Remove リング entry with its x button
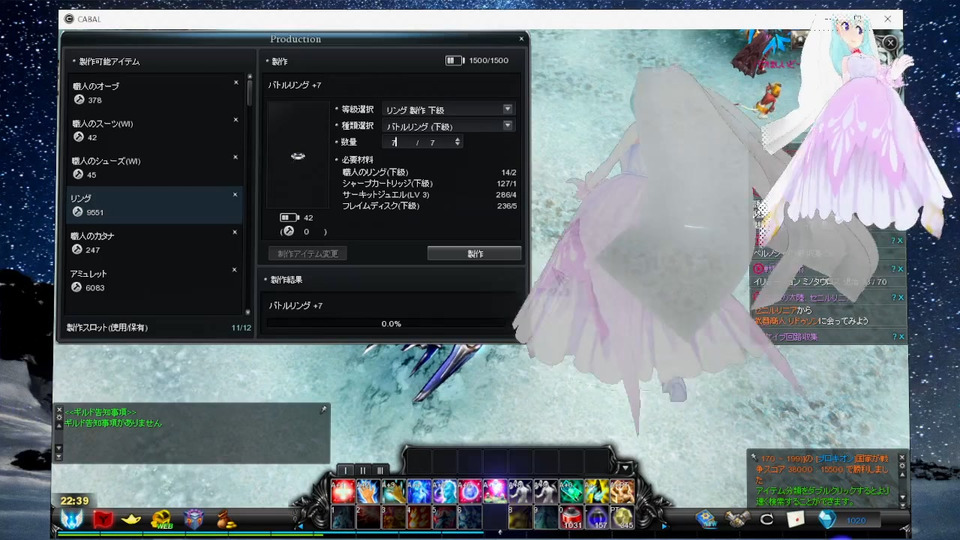Viewport: 960px width, 540px height. coord(235,195)
